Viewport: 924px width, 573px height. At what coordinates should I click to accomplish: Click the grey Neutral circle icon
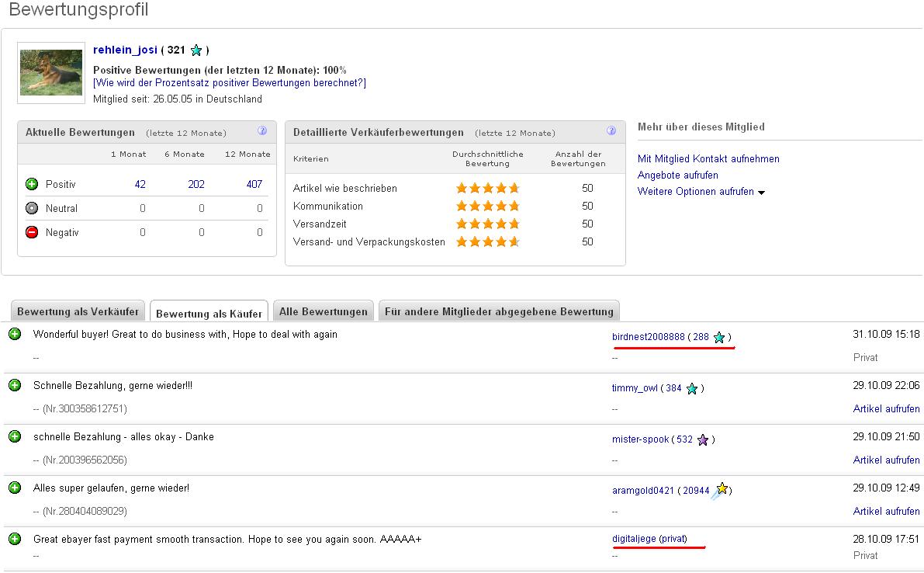(32, 208)
